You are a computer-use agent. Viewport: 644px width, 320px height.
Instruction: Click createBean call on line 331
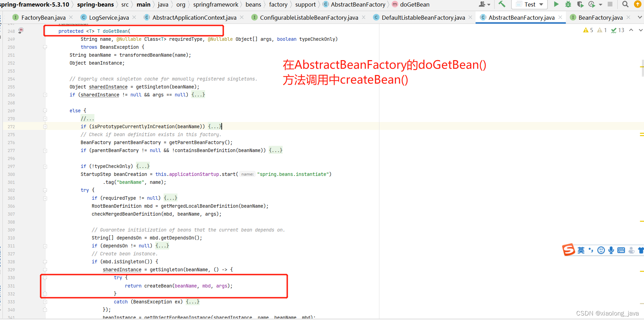click(158, 286)
